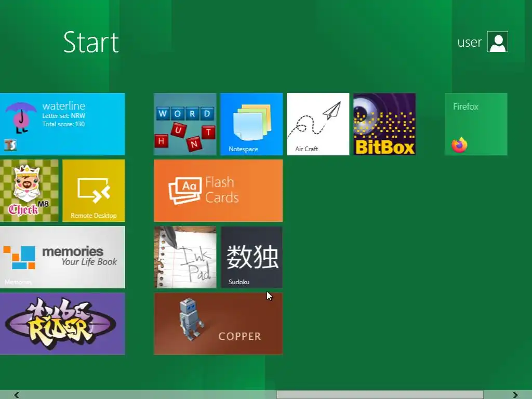Open the BitBox tile
532x399 pixels.
384,124
